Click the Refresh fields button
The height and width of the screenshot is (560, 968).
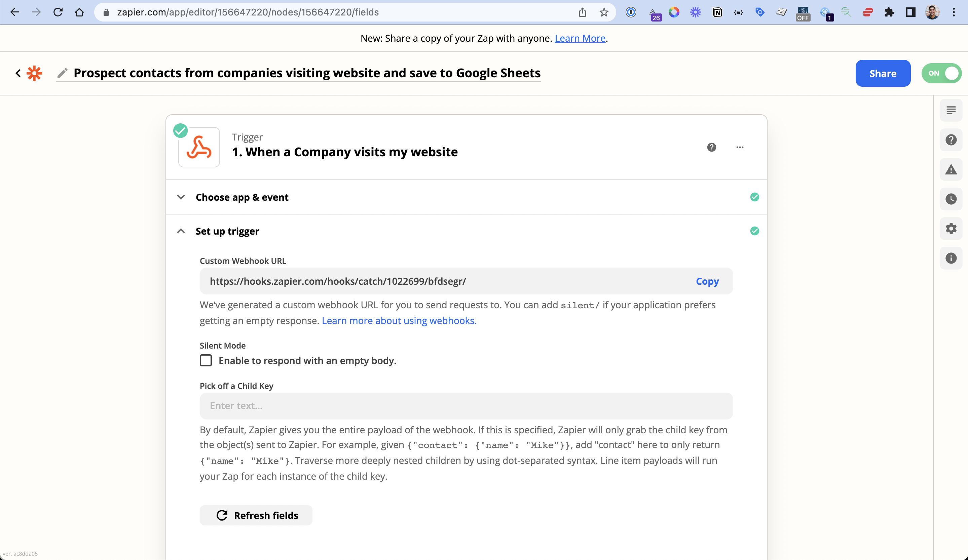click(x=256, y=515)
